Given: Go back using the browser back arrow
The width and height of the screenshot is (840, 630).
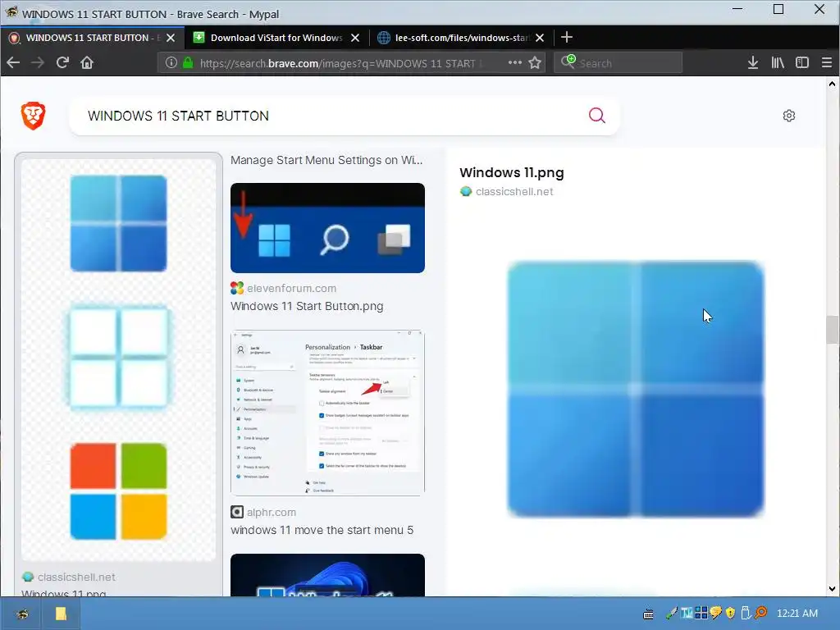Looking at the screenshot, I should [13, 62].
